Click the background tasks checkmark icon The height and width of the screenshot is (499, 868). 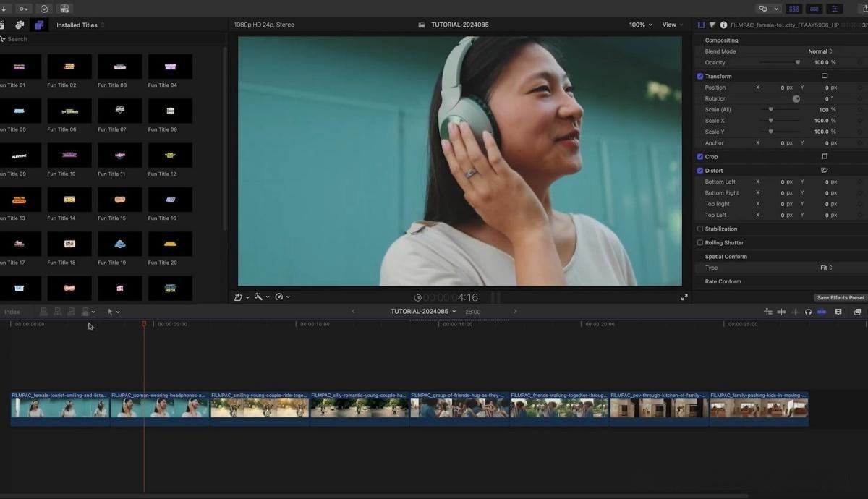click(x=44, y=9)
